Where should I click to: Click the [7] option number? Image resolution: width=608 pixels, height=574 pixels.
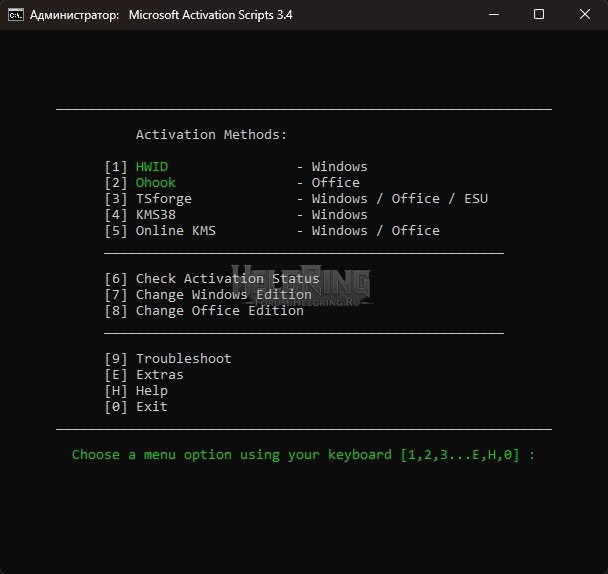[116, 295]
